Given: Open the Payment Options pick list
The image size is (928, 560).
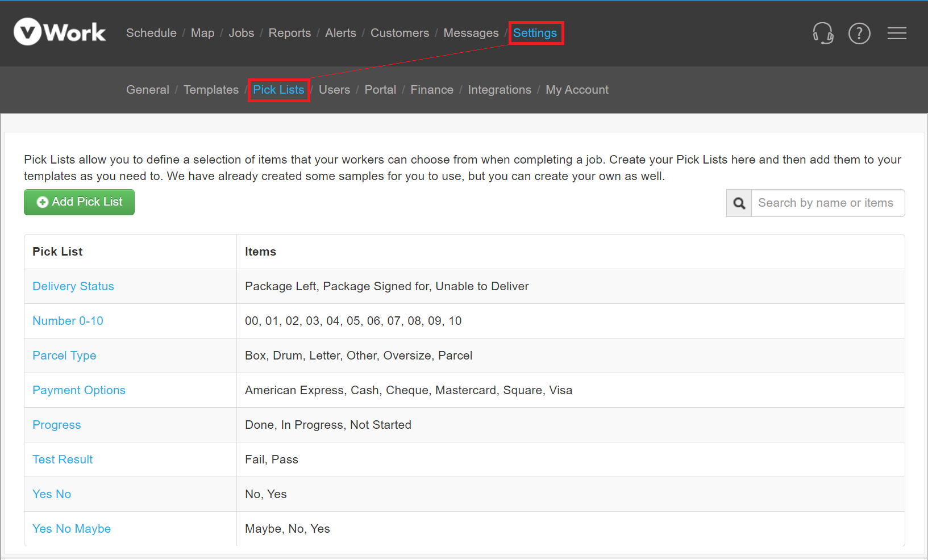Looking at the screenshot, I should click(x=79, y=390).
